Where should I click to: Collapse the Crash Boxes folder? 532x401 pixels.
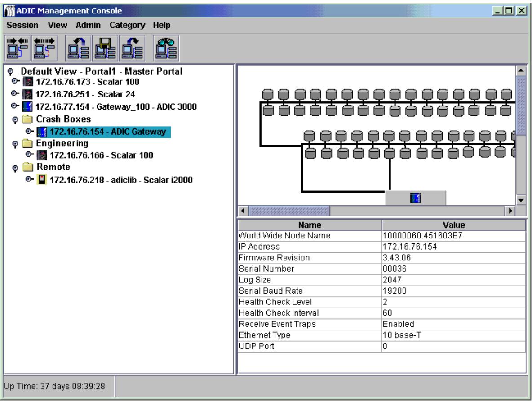[x=15, y=119]
